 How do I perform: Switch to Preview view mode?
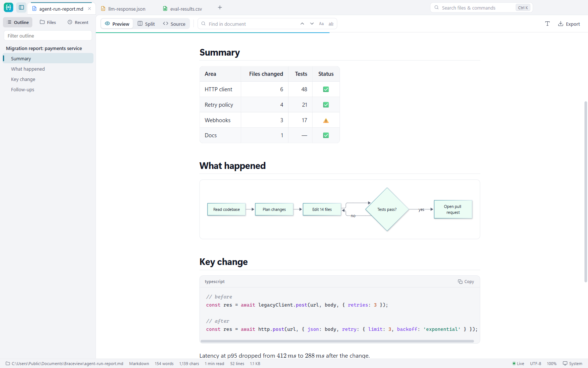(x=117, y=24)
